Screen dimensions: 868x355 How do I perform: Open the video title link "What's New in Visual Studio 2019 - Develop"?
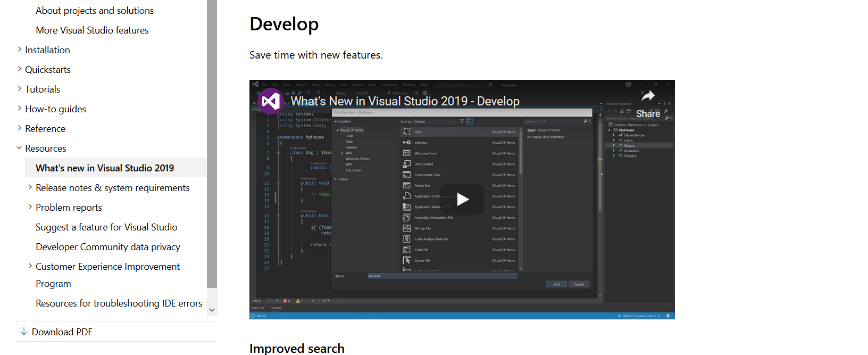[405, 101]
